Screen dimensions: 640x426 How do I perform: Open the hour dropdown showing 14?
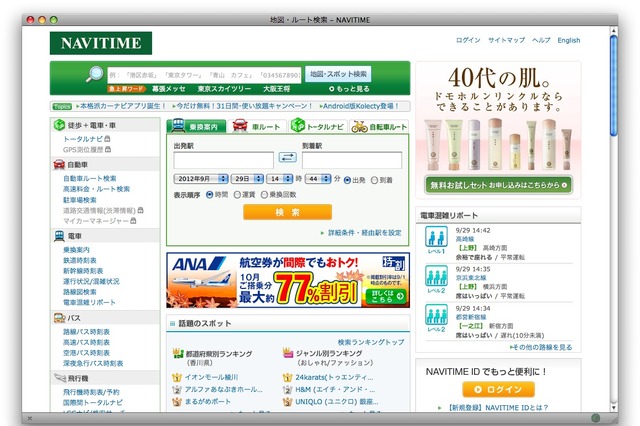pyautogui.click(x=280, y=179)
